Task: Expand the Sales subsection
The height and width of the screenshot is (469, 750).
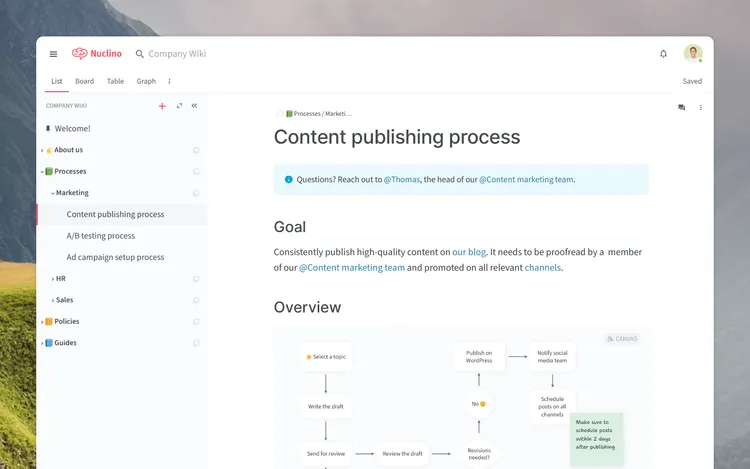Action: point(53,300)
